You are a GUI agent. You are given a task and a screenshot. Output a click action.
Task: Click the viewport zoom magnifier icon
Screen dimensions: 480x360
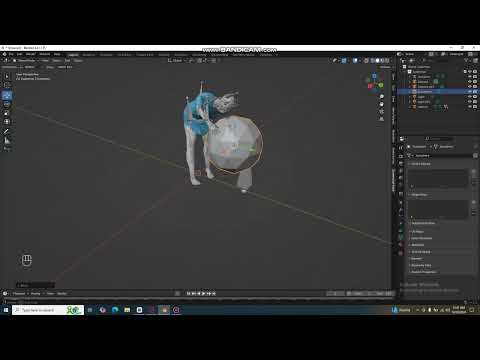click(382, 97)
